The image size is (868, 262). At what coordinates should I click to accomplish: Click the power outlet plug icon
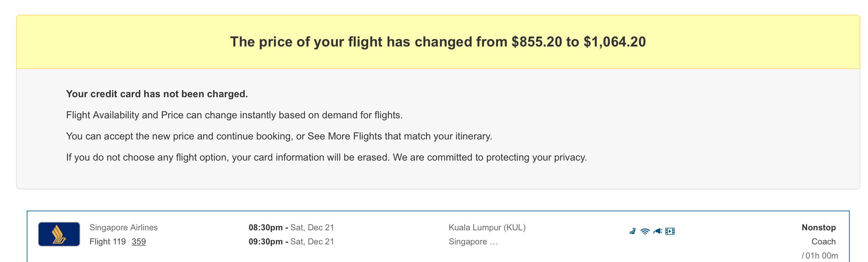click(657, 231)
